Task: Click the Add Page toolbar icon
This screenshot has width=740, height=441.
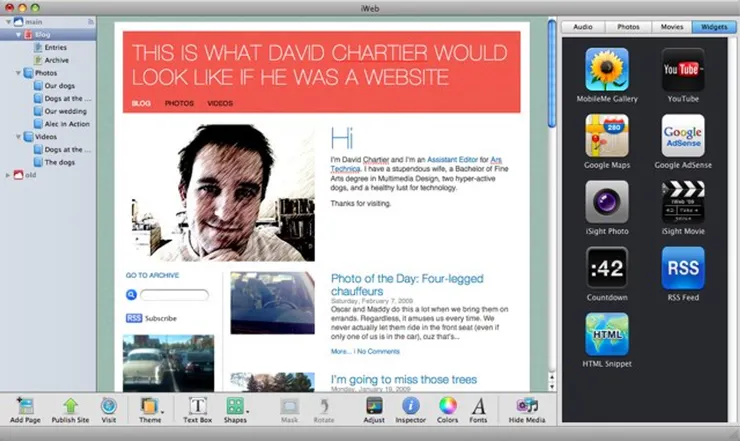Action: (25, 410)
